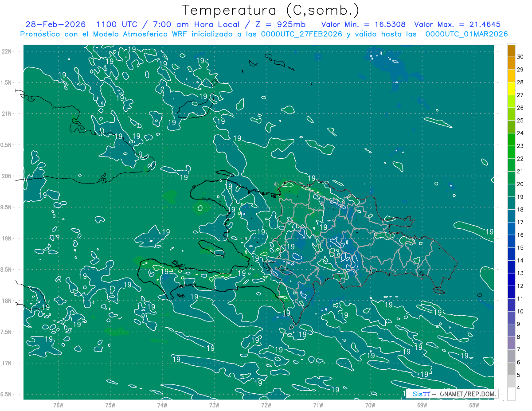Click 'Valor Max. = 21.4645' text
This screenshot has height=411, width=532.
point(458,24)
